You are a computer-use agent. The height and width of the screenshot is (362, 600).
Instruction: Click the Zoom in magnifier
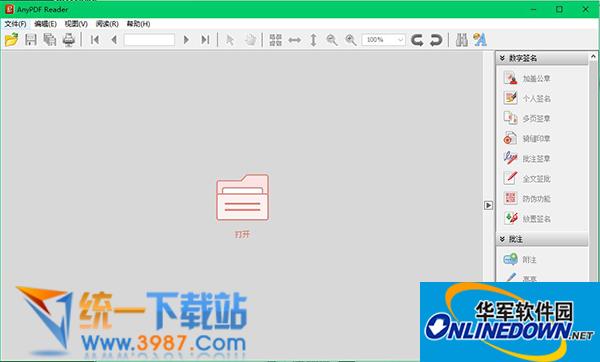[x=351, y=40]
